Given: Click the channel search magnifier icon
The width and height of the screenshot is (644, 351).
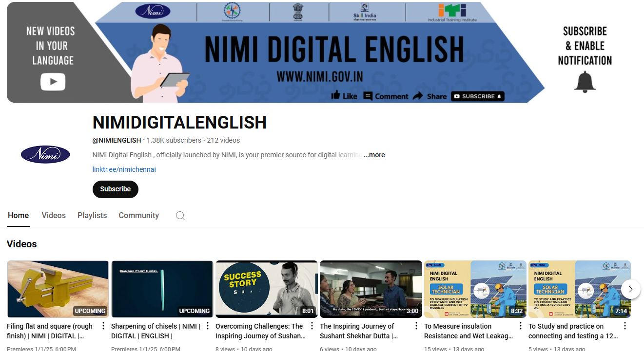Looking at the screenshot, I should (x=180, y=216).
